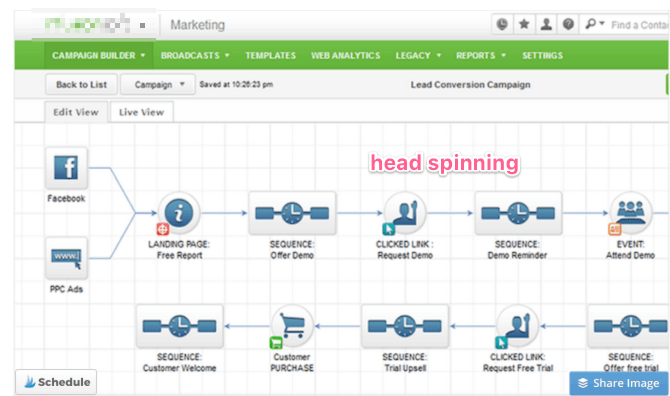The height and width of the screenshot is (396, 670).
Task: Select the Customer Welcome sequence node
Action: 179,326
